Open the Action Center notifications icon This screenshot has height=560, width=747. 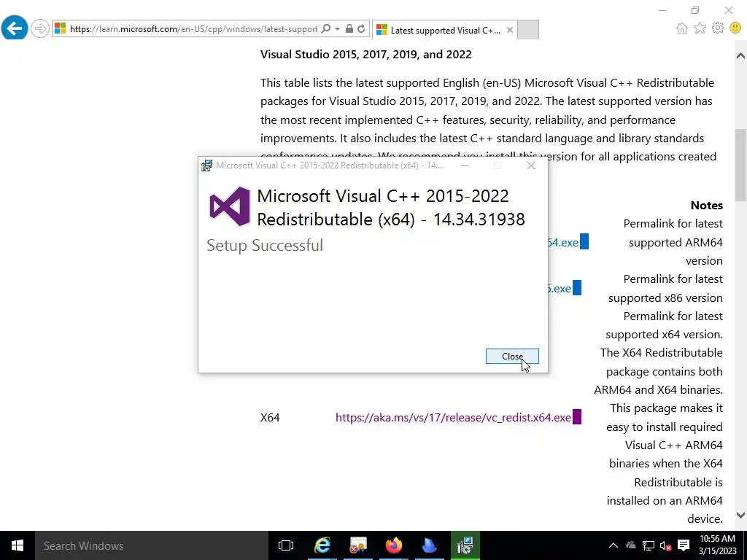pyautogui.click(x=684, y=545)
